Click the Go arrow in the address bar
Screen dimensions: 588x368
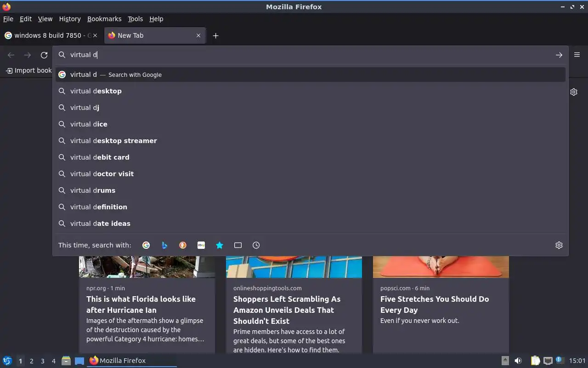click(559, 55)
